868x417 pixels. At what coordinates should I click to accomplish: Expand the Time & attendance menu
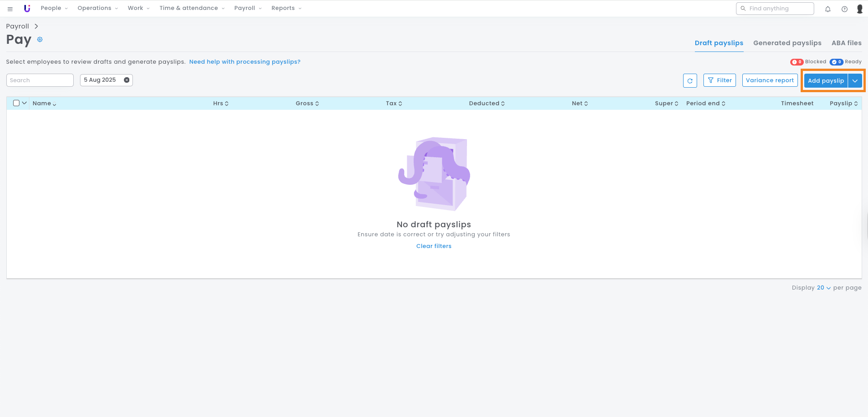(192, 8)
